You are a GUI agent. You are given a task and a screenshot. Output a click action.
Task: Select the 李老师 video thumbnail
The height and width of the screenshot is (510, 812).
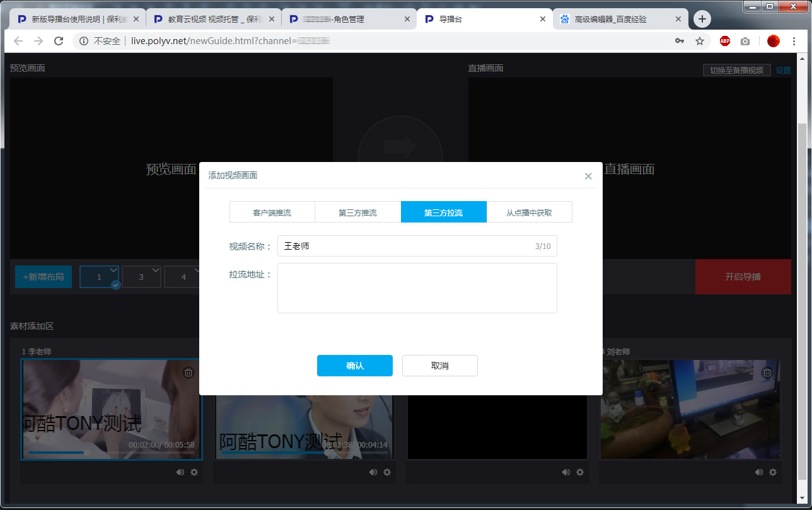pos(112,410)
